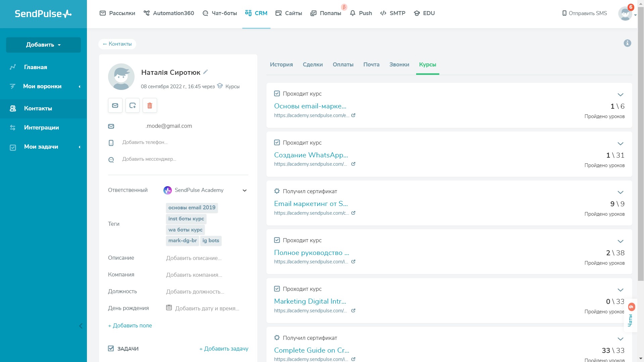Click status check icon on Marketing Digital Intr card
644x362 pixels.
point(277,289)
